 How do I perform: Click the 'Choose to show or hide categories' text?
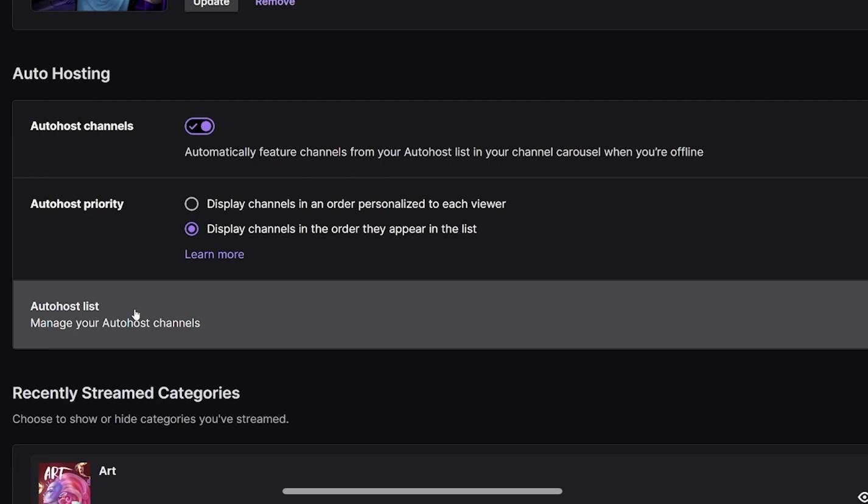[x=150, y=419]
